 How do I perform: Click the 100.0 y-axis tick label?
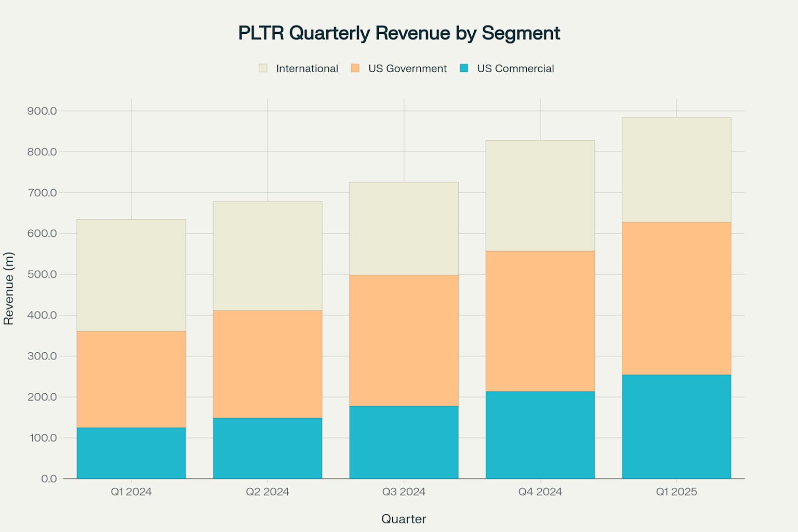pos(43,438)
